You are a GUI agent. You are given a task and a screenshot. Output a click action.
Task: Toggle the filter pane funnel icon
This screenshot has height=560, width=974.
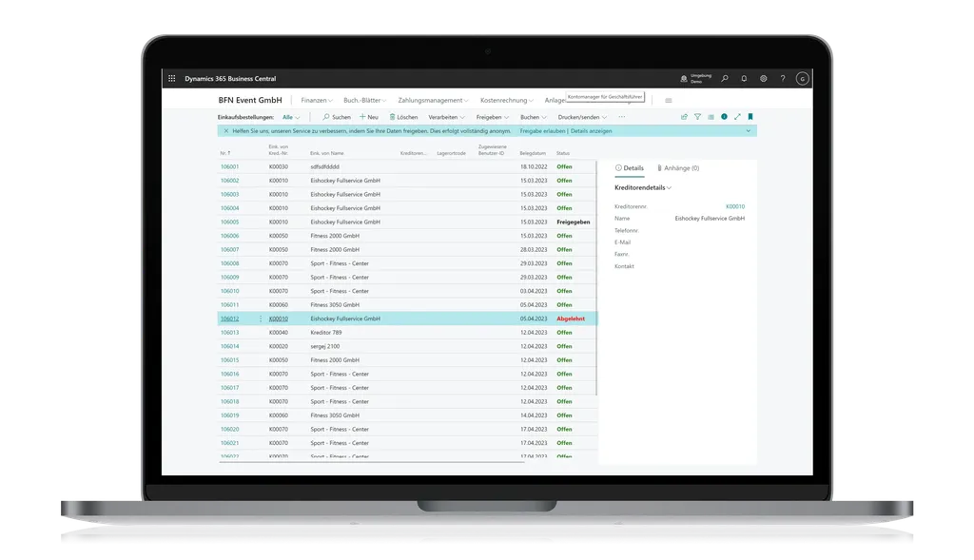pos(697,117)
